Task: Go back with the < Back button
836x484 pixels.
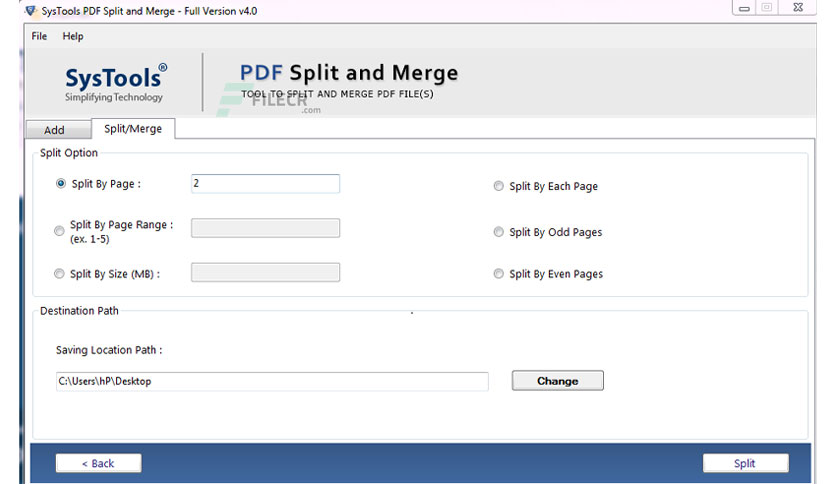Action: click(x=99, y=463)
